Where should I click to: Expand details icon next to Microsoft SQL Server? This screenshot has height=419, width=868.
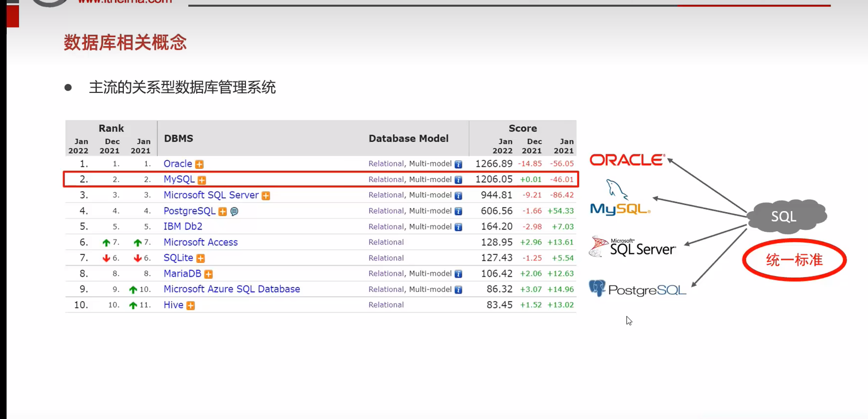click(266, 196)
